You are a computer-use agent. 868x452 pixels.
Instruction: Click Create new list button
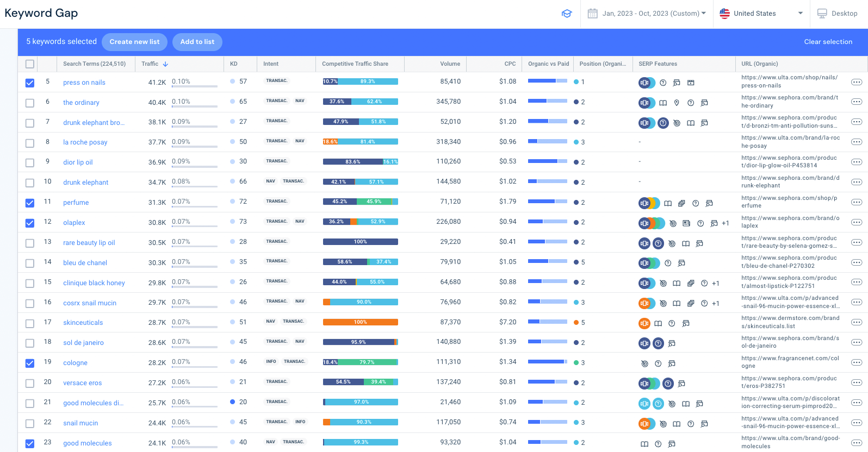134,42
